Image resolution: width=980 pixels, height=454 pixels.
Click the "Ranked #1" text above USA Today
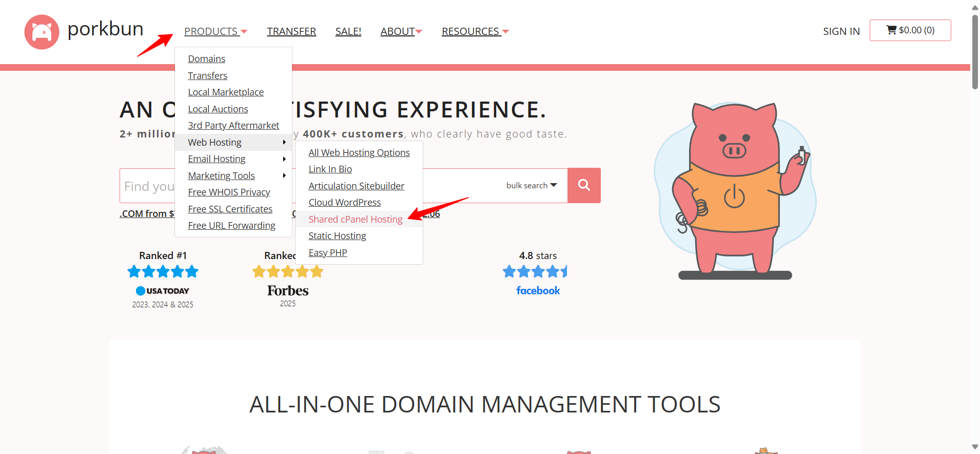(x=163, y=255)
